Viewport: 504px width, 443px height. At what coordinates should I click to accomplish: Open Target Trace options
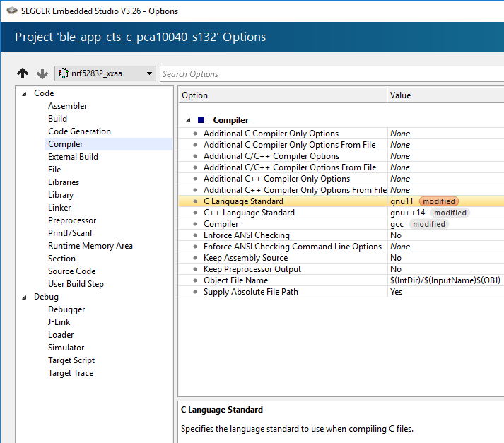(x=71, y=373)
